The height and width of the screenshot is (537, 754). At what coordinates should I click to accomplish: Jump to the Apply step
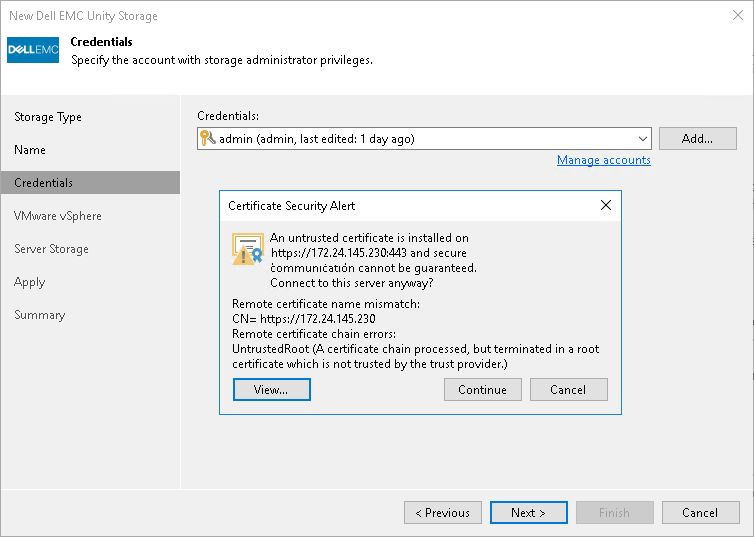pyautogui.click(x=29, y=282)
